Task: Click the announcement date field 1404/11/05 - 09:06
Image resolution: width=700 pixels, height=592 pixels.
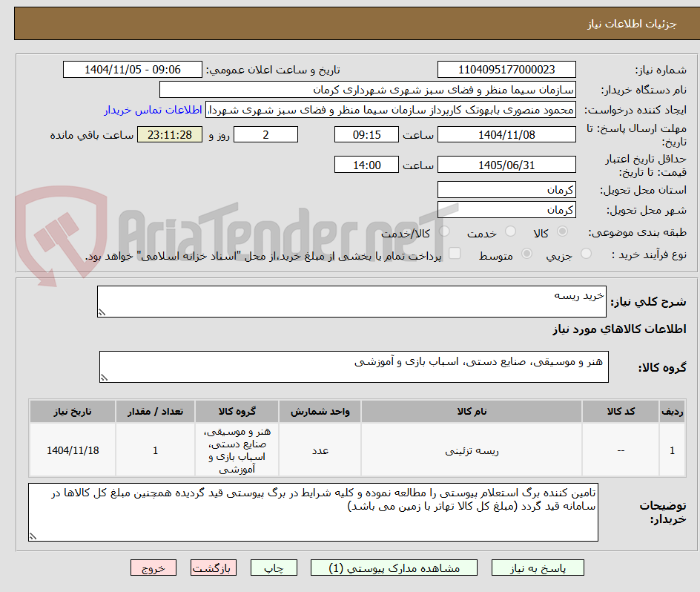Action: (x=133, y=70)
